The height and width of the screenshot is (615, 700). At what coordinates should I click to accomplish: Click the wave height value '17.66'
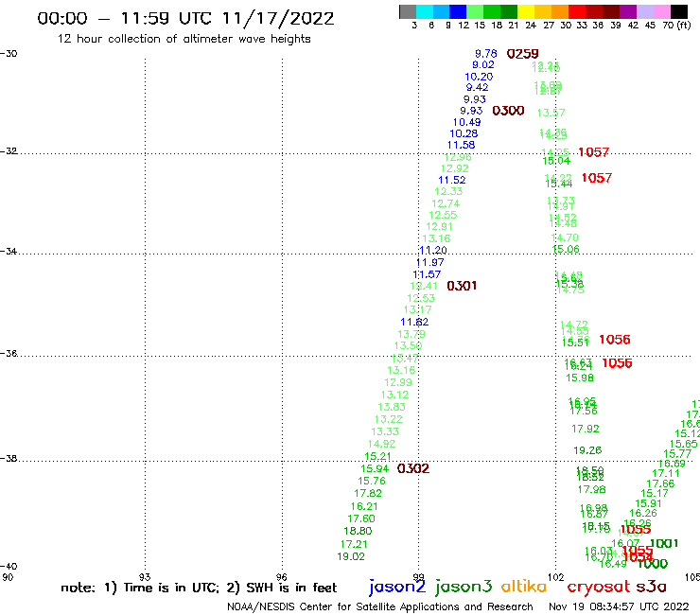660,483
